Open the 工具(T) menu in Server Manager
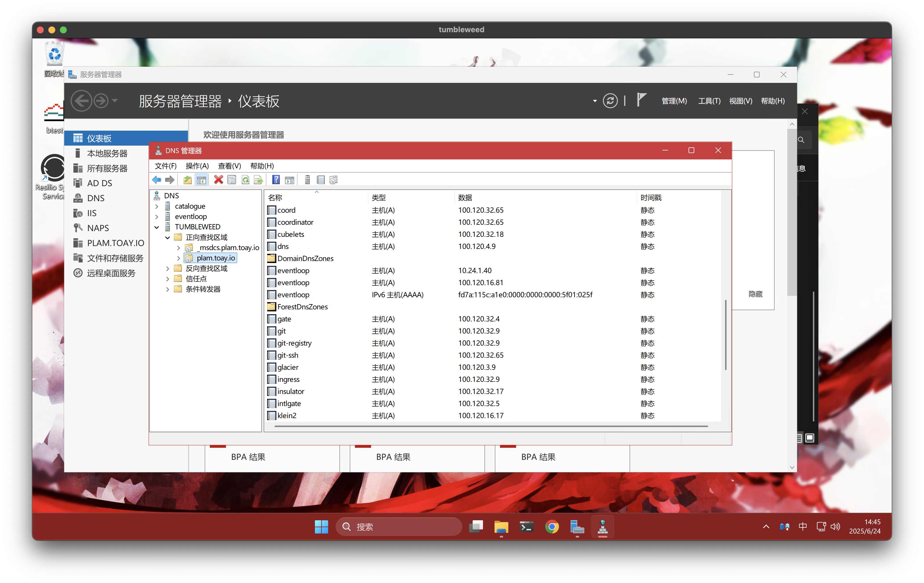This screenshot has width=924, height=583. click(709, 101)
